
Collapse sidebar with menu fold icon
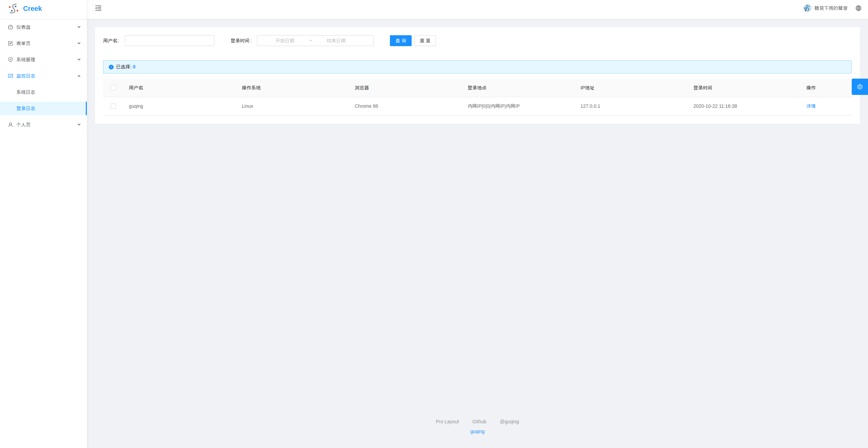click(x=98, y=8)
